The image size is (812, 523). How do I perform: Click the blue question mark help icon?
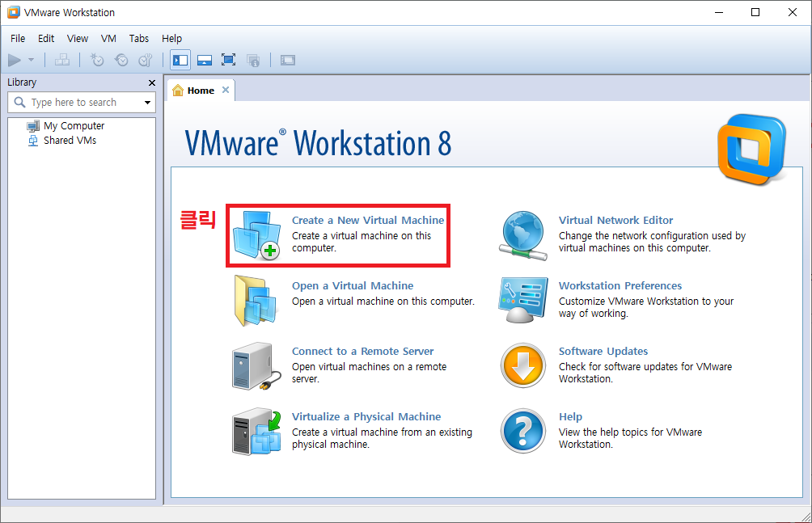(x=523, y=432)
